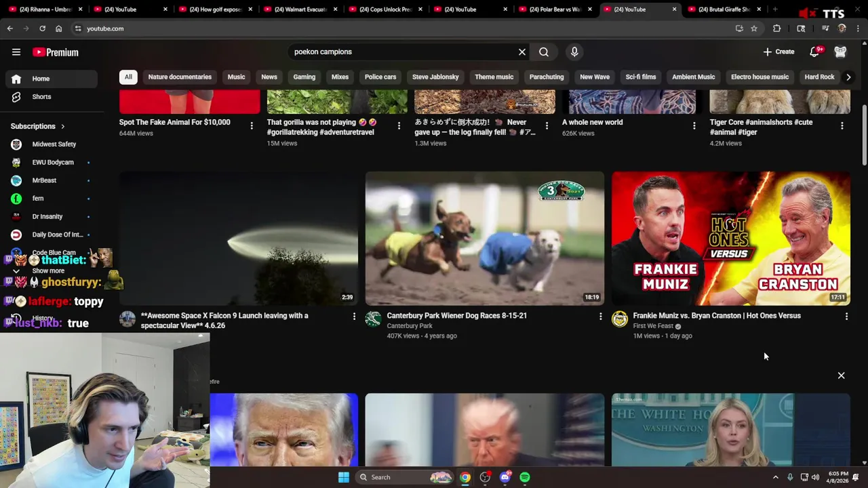
Task: Click the magnifier search button
Action: coord(544,52)
